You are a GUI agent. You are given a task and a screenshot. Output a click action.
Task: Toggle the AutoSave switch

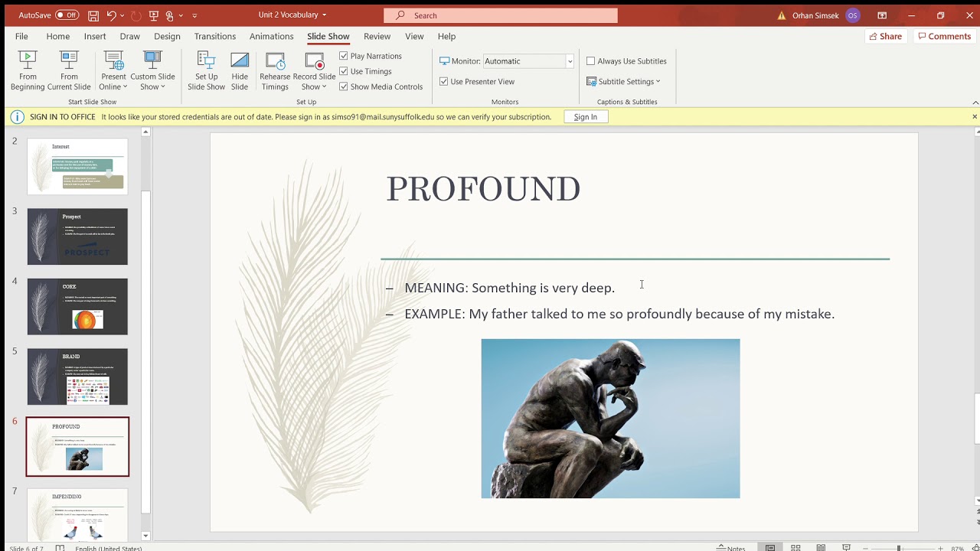[67, 15]
